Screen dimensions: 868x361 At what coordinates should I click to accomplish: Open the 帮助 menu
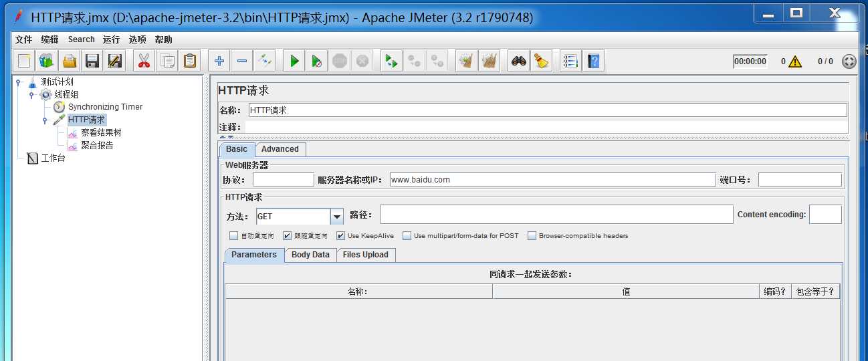pyautogui.click(x=163, y=39)
